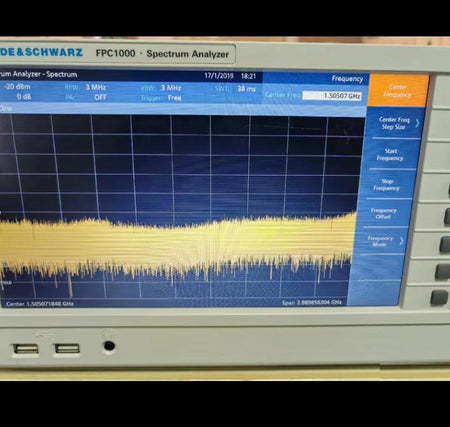Select the Frequency Offset softkey
Image resolution: width=450 pixels, height=427 pixels.
(x=384, y=213)
